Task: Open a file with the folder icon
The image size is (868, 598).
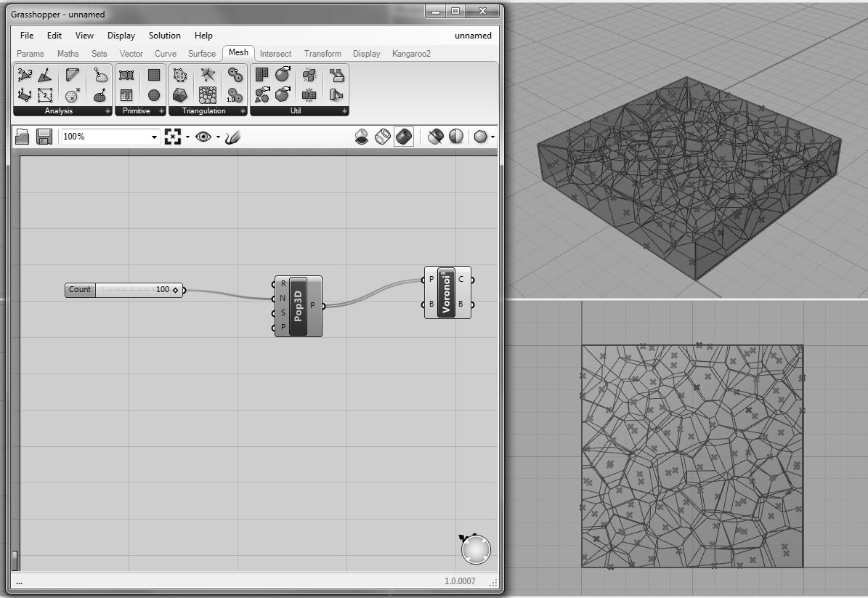Action: click(x=22, y=137)
